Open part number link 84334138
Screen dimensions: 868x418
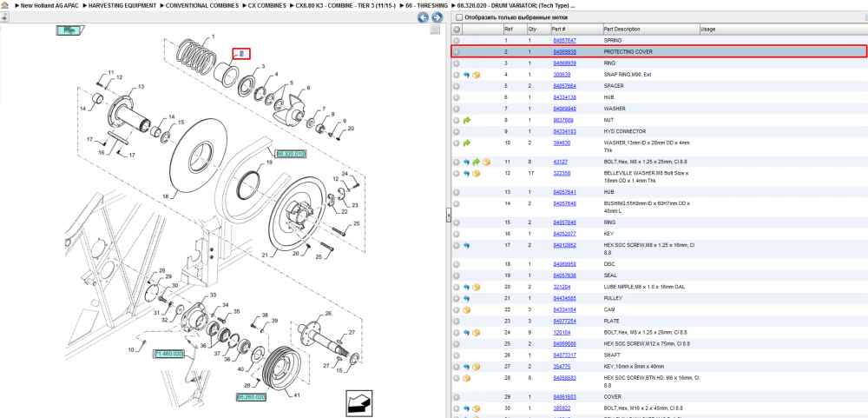565,97
